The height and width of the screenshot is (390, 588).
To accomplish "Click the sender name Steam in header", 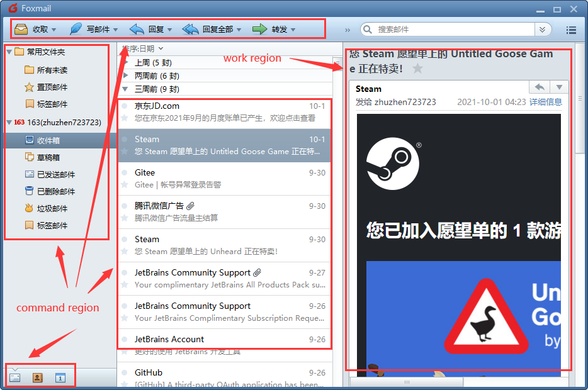I will (368, 89).
